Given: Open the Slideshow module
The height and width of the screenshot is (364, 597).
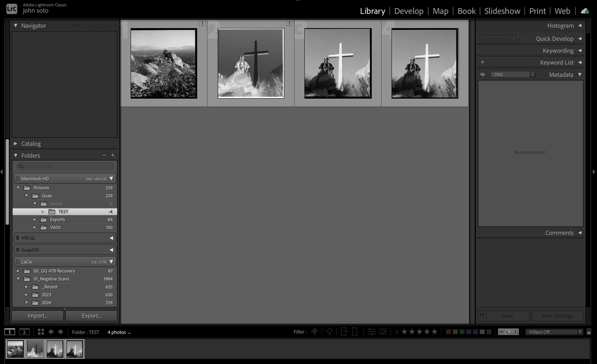Looking at the screenshot, I should point(502,11).
